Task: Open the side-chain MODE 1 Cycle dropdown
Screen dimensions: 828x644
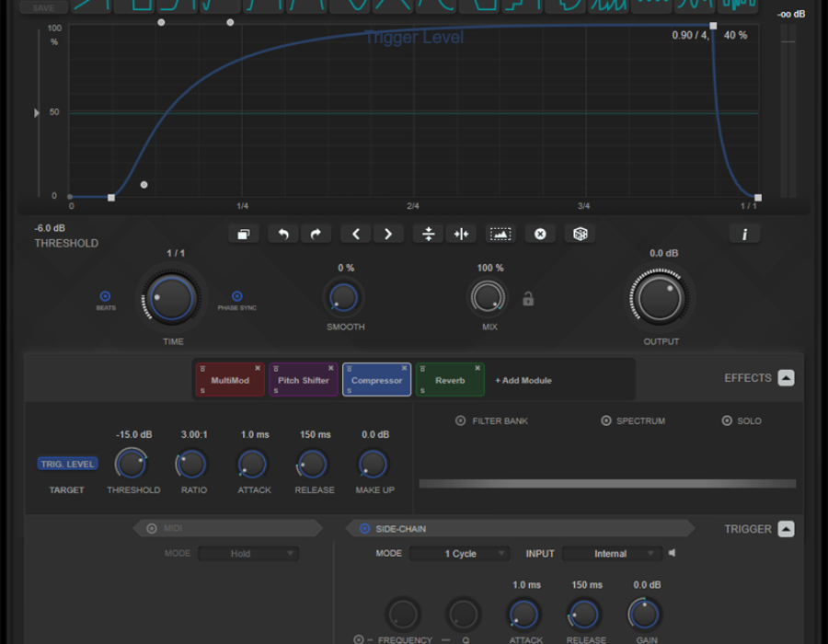Action: point(459,553)
